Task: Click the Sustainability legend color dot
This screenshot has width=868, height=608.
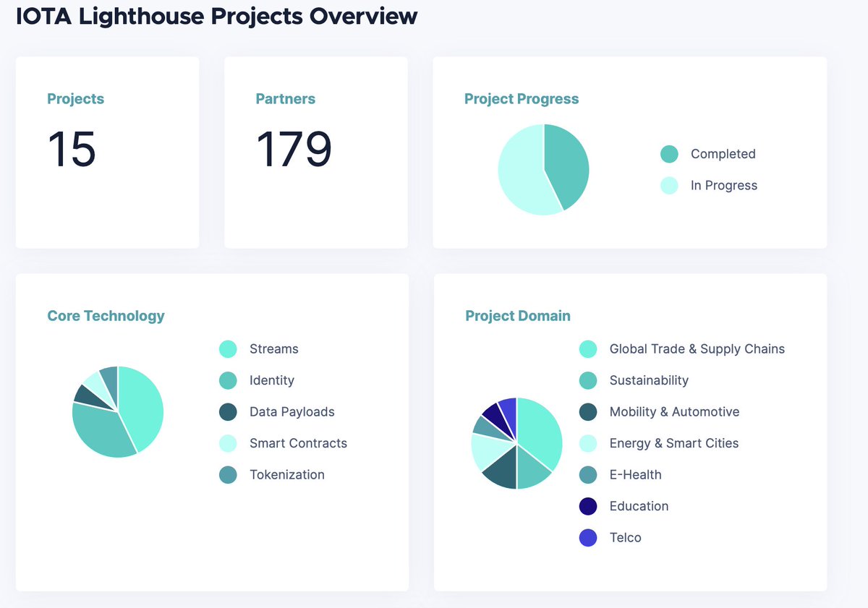Action: click(x=588, y=380)
